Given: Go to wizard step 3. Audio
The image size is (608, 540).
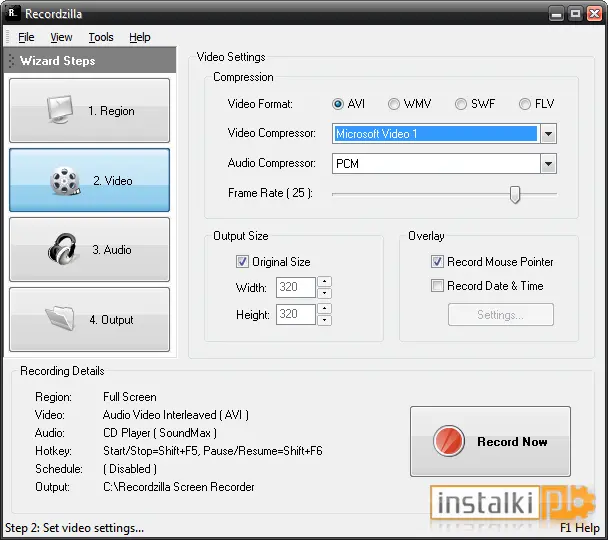Looking at the screenshot, I should [x=90, y=250].
